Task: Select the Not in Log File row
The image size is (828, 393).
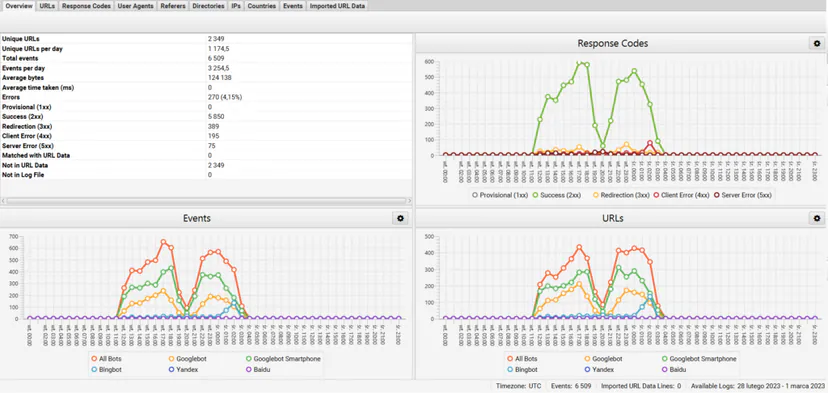Action: (x=206, y=174)
